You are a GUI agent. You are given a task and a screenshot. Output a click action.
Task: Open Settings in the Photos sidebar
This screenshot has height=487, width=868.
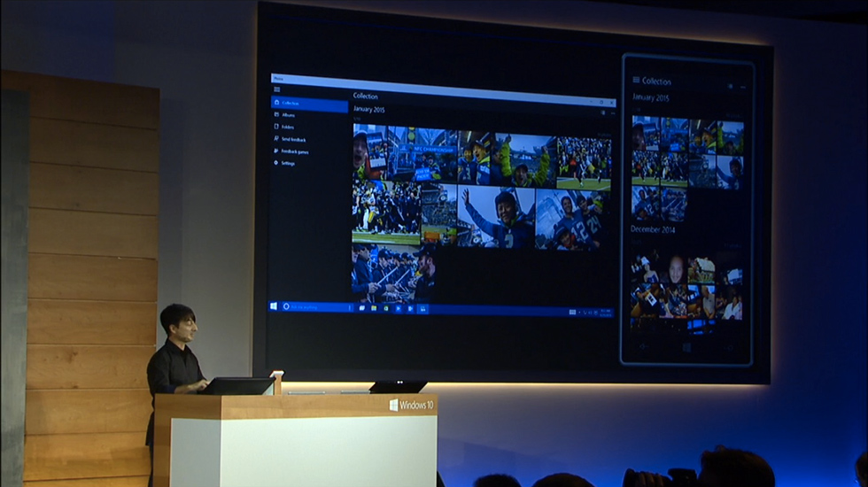click(289, 163)
